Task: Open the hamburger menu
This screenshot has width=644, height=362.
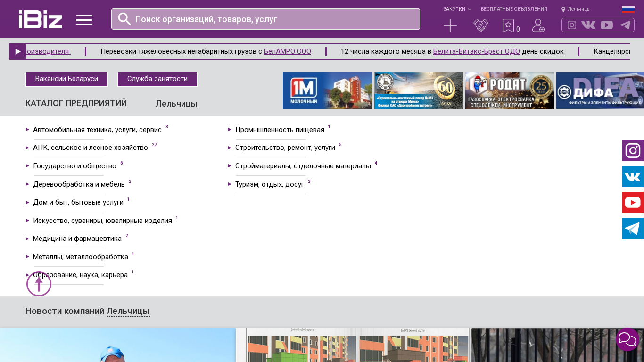Action: (84, 20)
